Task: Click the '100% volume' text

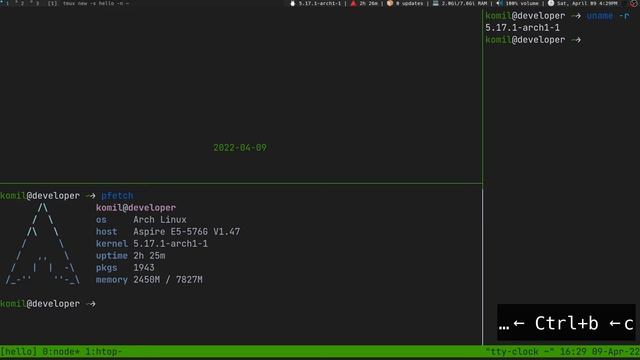Action: [x=522, y=3]
